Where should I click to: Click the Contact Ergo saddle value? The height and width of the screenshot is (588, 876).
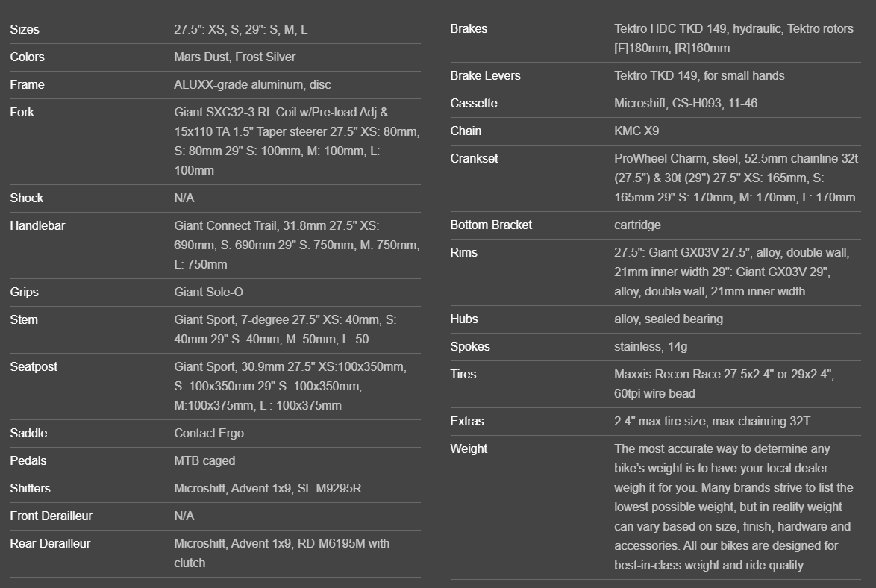209,434
